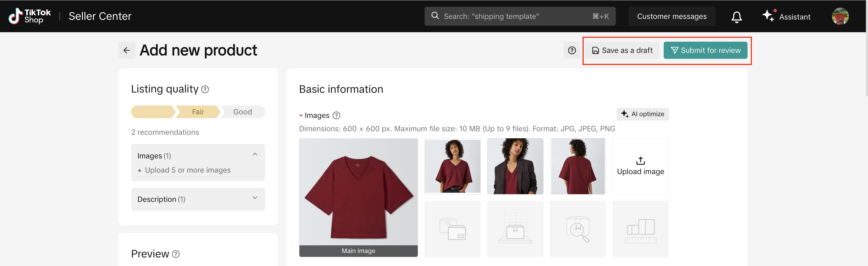Open the notifications bell
Screen dimensions: 868x266
click(736, 17)
